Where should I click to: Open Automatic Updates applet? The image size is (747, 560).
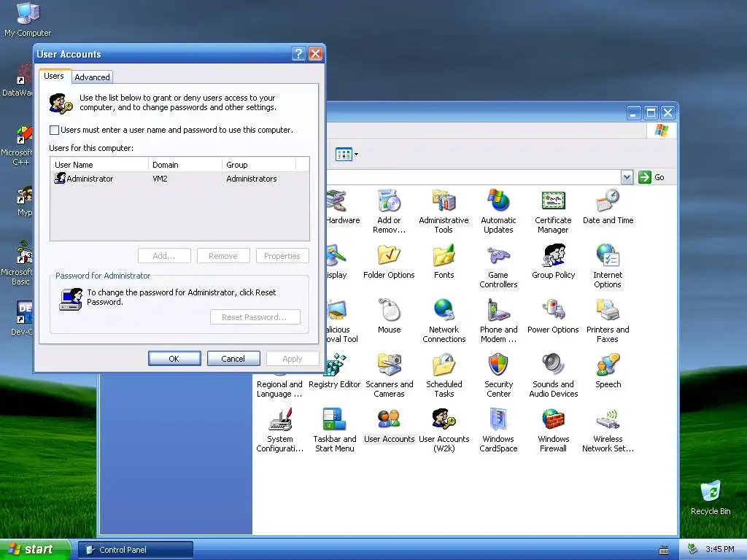click(498, 211)
